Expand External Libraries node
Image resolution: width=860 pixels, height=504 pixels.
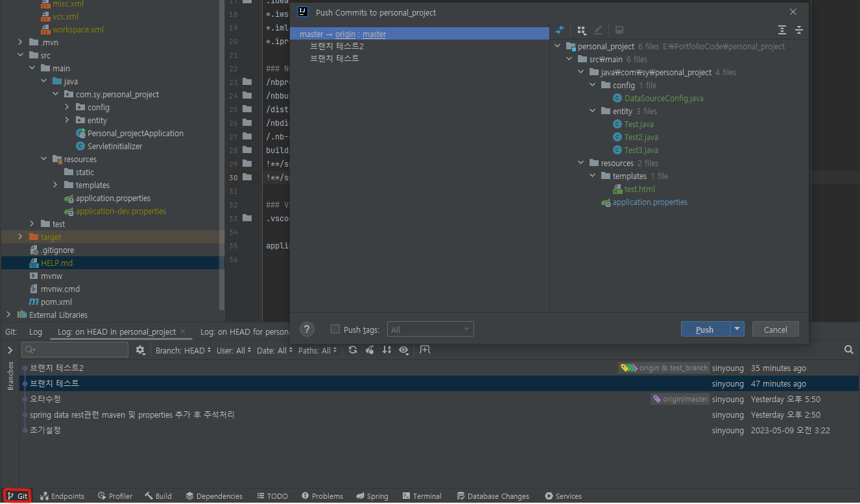(x=8, y=315)
